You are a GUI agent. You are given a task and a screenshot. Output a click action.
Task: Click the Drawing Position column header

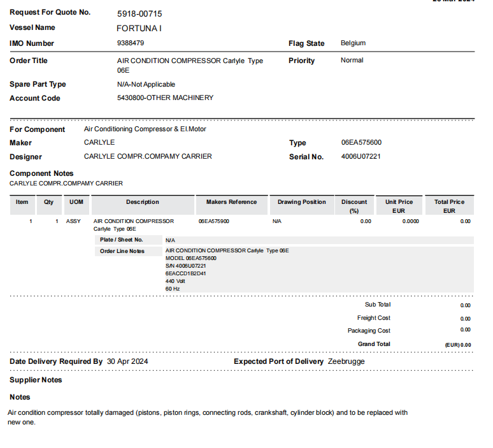(x=302, y=202)
